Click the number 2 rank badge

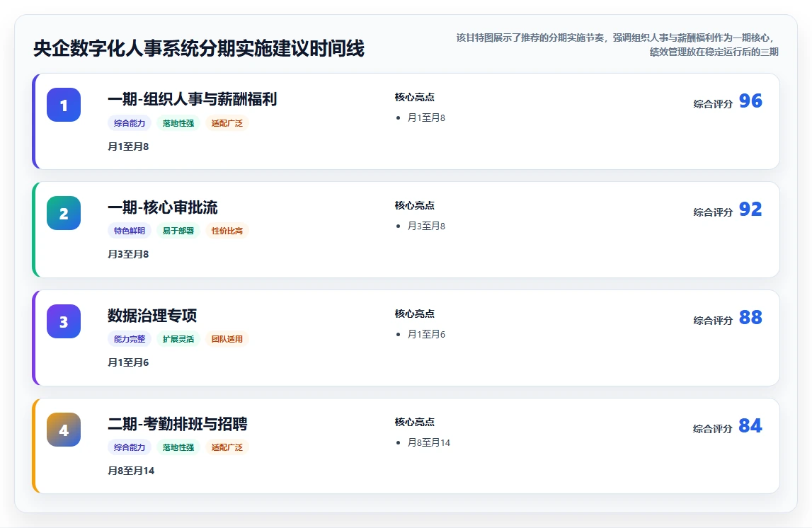(x=64, y=213)
